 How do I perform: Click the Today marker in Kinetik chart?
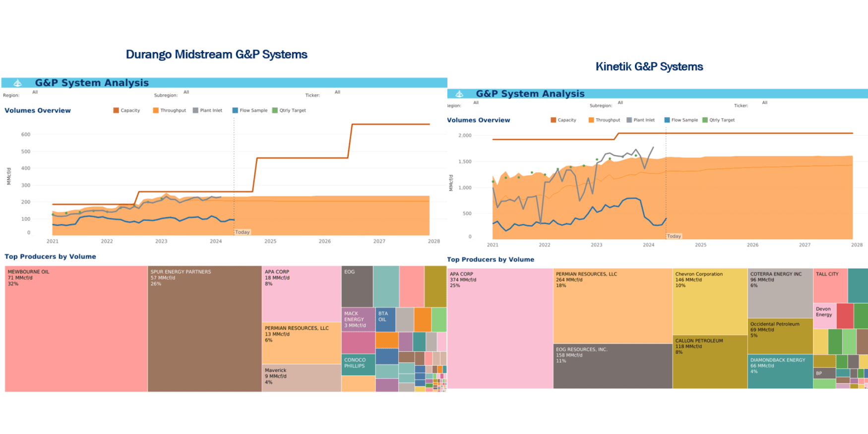pyautogui.click(x=674, y=236)
